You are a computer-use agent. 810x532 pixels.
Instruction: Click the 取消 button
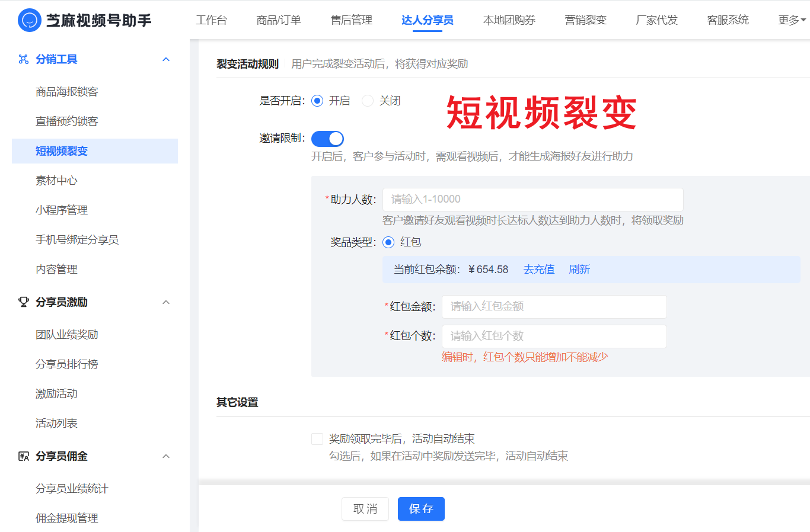pyautogui.click(x=365, y=509)
